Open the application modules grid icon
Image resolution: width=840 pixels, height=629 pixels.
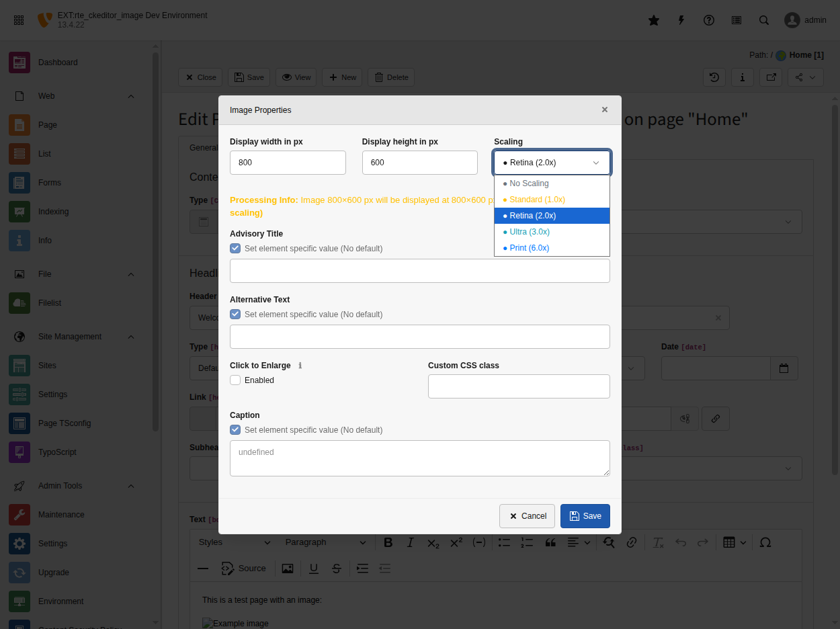click(19, 20)
